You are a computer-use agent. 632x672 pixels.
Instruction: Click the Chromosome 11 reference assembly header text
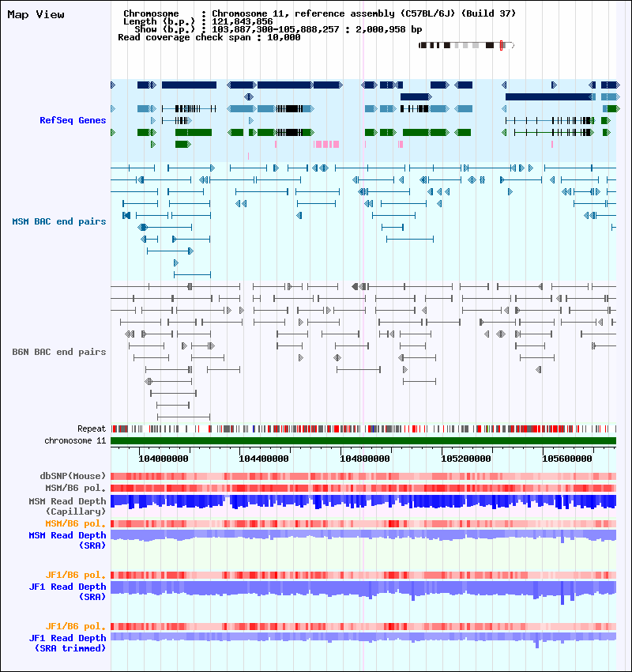(363, 13)
